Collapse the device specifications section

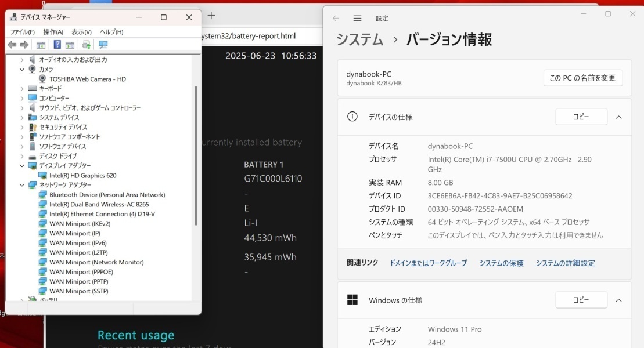pyautogui.click(x=618, y=117)
